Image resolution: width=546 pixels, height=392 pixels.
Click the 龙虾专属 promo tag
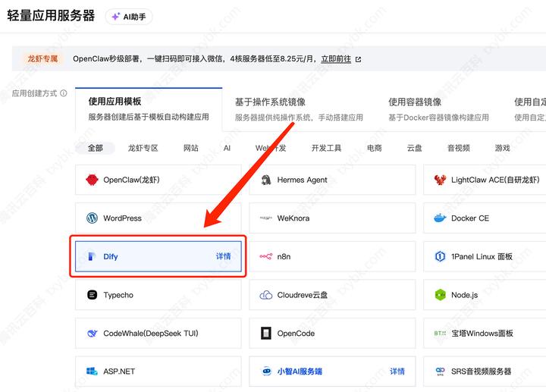tap(42, 58)
